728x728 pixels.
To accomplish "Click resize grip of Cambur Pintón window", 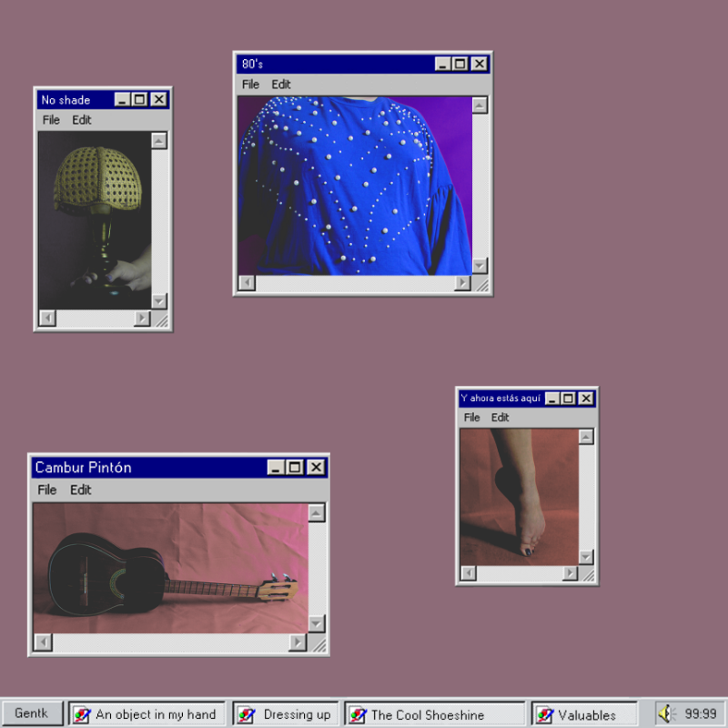I will [x=317, y=643].
